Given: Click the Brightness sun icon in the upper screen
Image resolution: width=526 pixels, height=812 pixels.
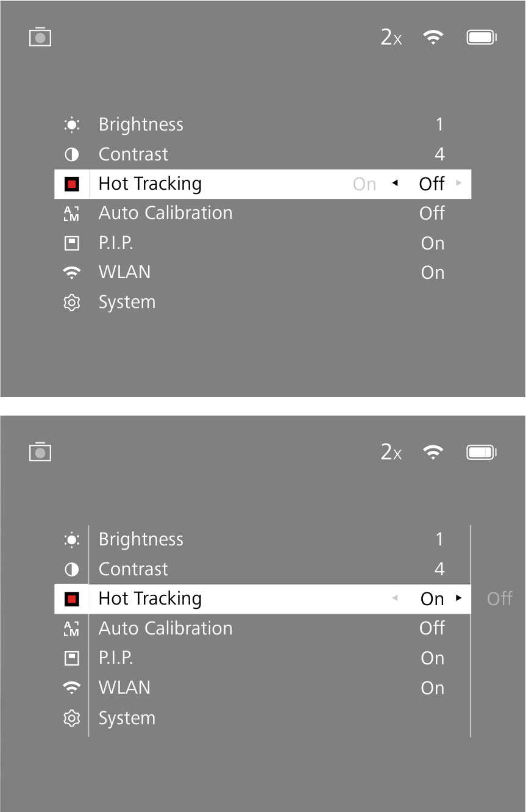Looking at the screenshot, I should [72, 125].
